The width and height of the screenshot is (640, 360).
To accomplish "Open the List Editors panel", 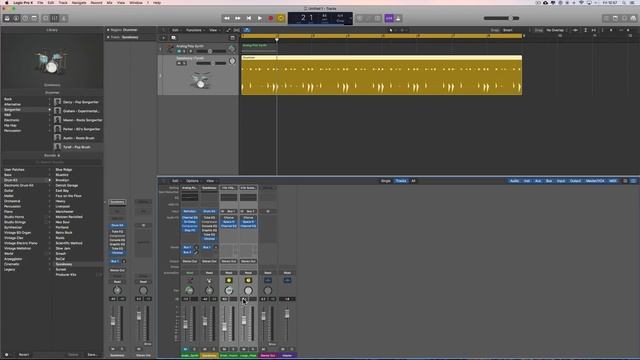I will pos(607,18).
